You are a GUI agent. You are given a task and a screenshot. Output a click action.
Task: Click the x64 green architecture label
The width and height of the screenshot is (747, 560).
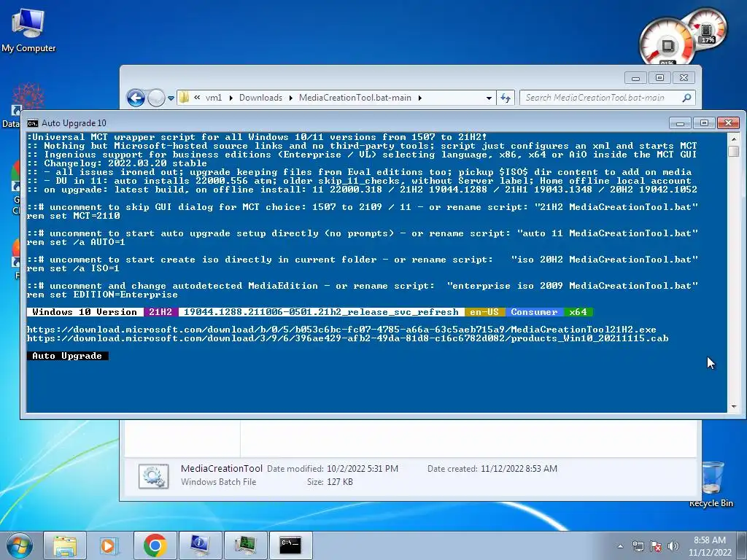[x=578, y=312]
